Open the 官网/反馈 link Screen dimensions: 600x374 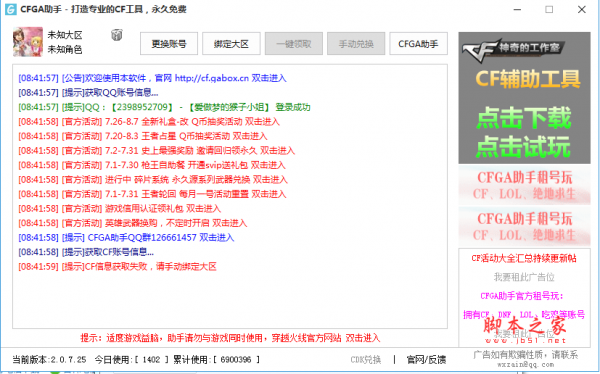coord(426,359)
